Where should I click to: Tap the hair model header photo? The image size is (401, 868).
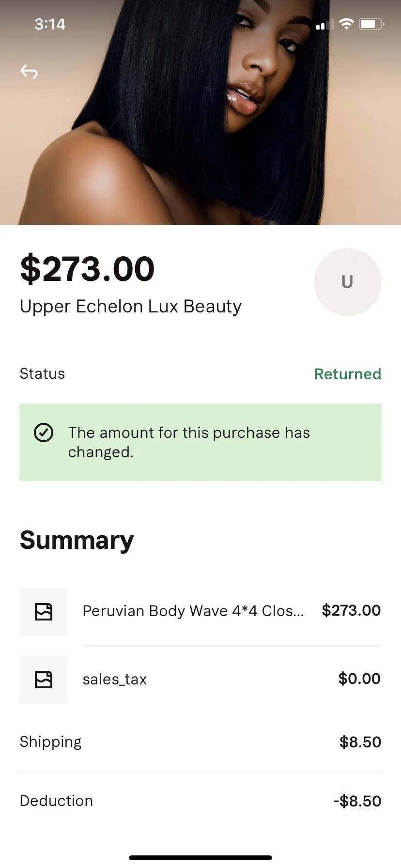(x=200, y=112)
